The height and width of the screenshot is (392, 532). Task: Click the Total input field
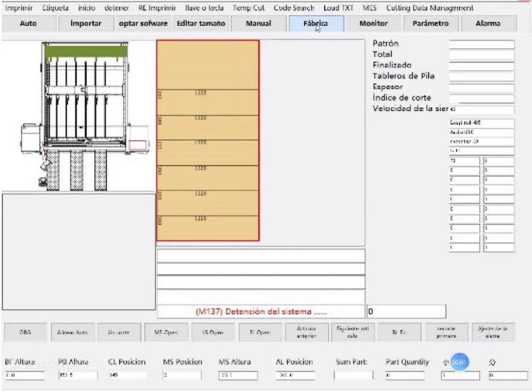tap(481, 55)
